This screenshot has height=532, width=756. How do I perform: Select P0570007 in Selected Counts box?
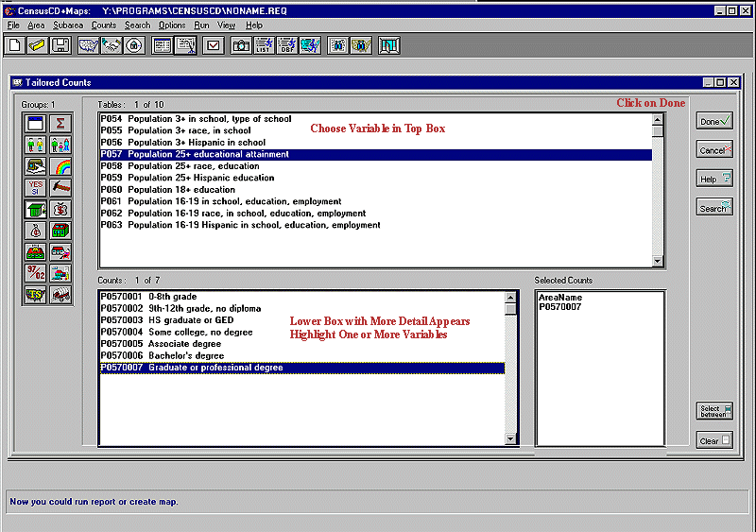pos(559,307)
